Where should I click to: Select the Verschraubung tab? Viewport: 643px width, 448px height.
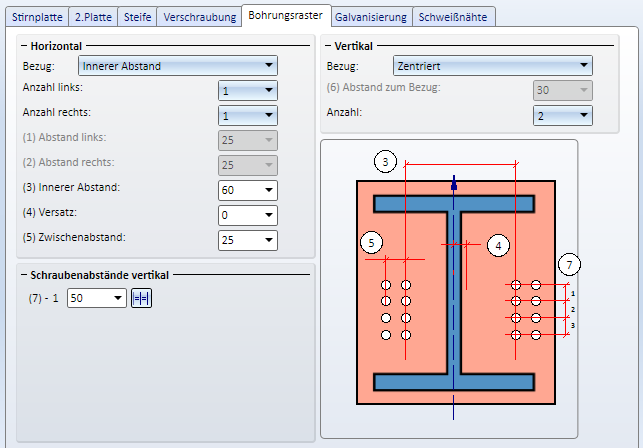(x=199, y=17)
